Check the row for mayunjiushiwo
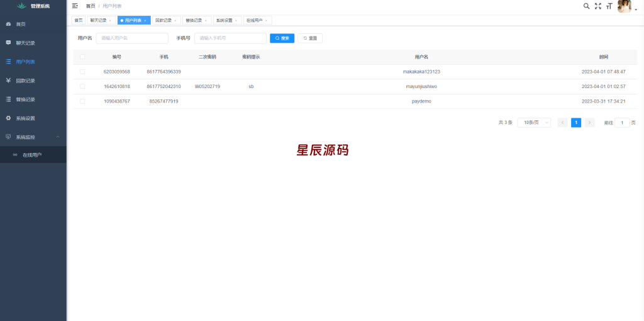The image size is (644, 321). click(82, 86)
